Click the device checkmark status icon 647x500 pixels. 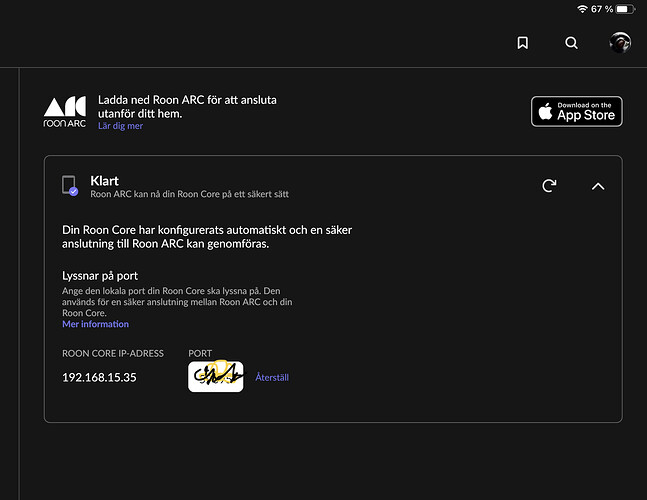(x=70, y=185)
